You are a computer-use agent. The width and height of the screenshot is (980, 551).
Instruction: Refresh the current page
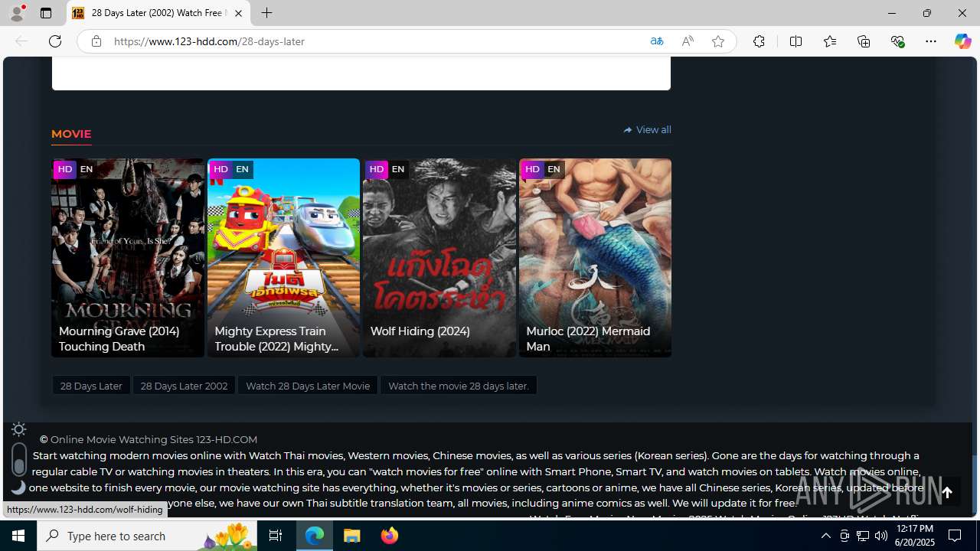tap(55, 41)
